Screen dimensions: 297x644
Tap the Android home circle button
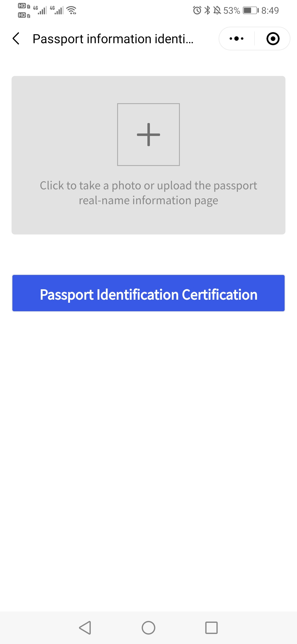[x=148, y=628]
